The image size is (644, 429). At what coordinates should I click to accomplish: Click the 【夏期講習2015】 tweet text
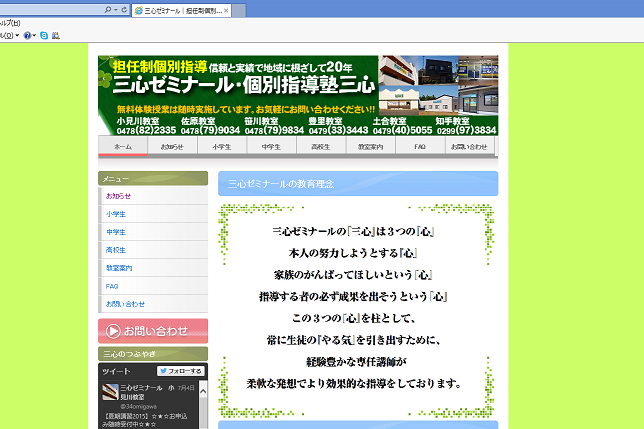[144, 420]
